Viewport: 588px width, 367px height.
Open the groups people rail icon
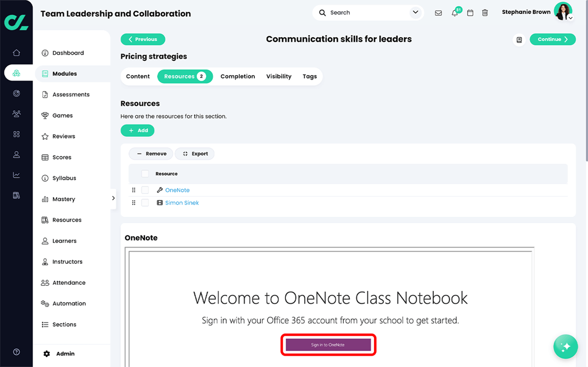pos(16,114)
